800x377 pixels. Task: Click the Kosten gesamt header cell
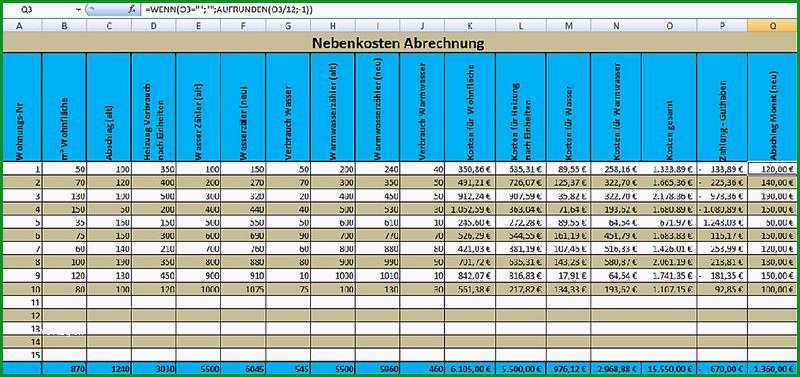tap(669, 107)
